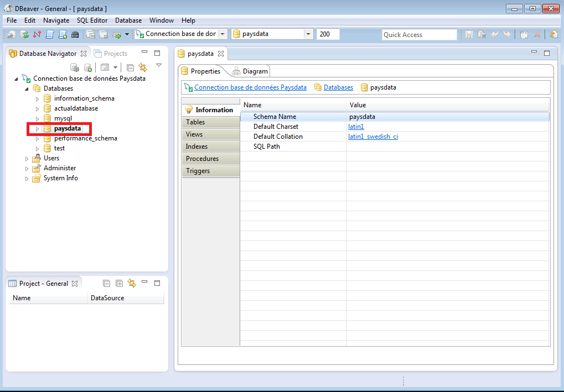Image resolution: width=564 pixels, height=392 pixels.
Task: Click the Delete X toolbar icon
Action: point(537,34)
